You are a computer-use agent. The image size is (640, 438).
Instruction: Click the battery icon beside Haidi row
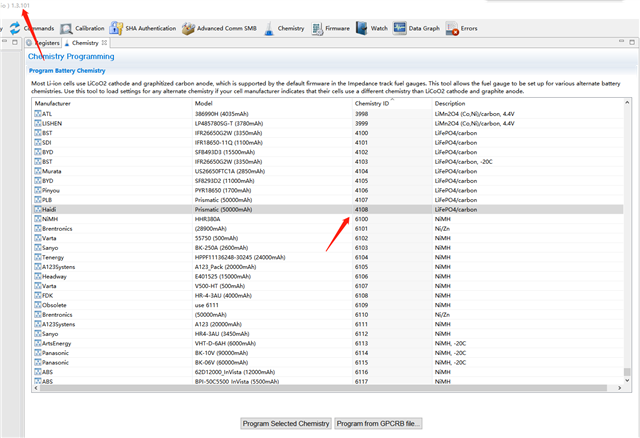click(38, 209)
